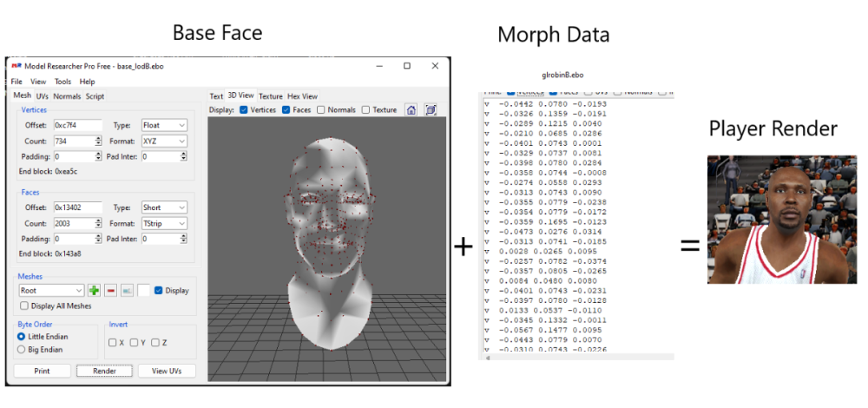Increment the Vertices Count spinner
Image resolution: width=868 pixels, height=408 pixels.
click(x=98, y=138)
